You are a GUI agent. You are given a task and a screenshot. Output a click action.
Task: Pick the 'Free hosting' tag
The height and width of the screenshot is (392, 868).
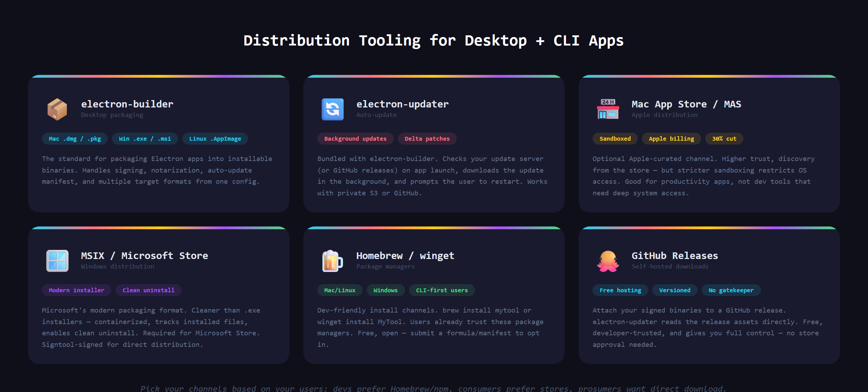coord(620,290)
